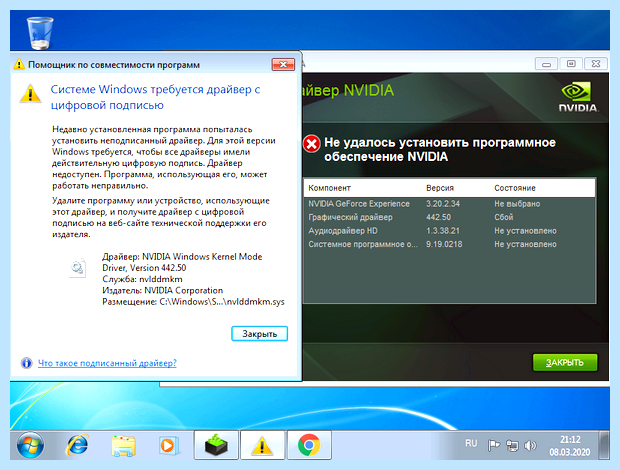Viewport: 620px width, 470px height.
Task: Select the Графический драйвер row
Action: tap(450, 217)
